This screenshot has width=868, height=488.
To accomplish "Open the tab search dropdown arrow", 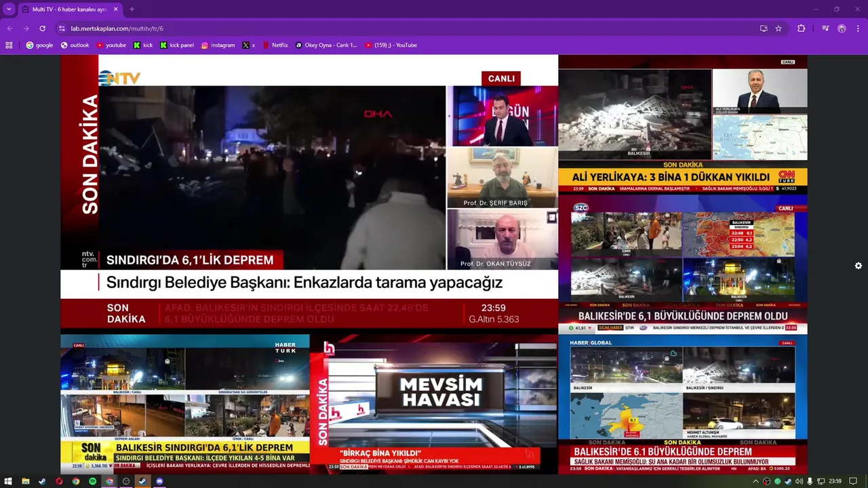I will 9,9.
